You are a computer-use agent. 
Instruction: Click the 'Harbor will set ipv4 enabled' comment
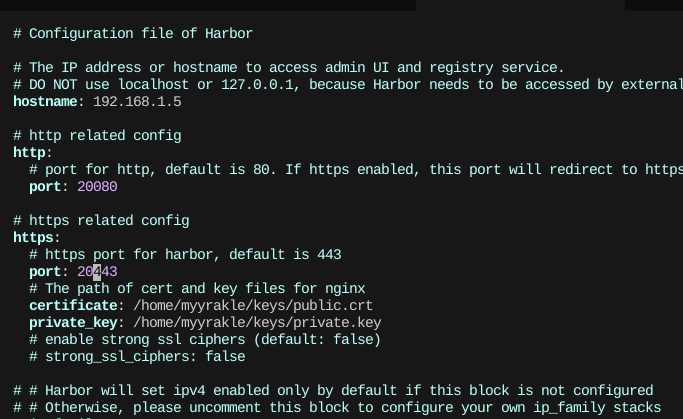point(333,391)
